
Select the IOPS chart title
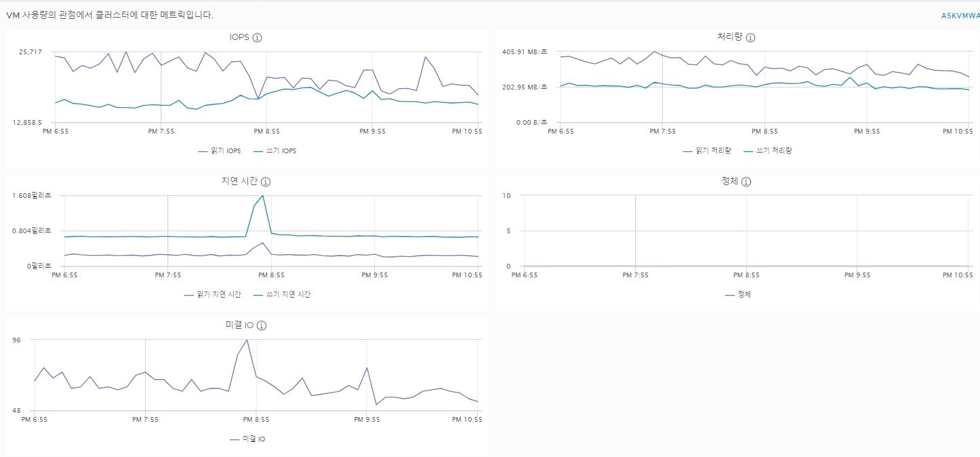[x=239, y=37]
